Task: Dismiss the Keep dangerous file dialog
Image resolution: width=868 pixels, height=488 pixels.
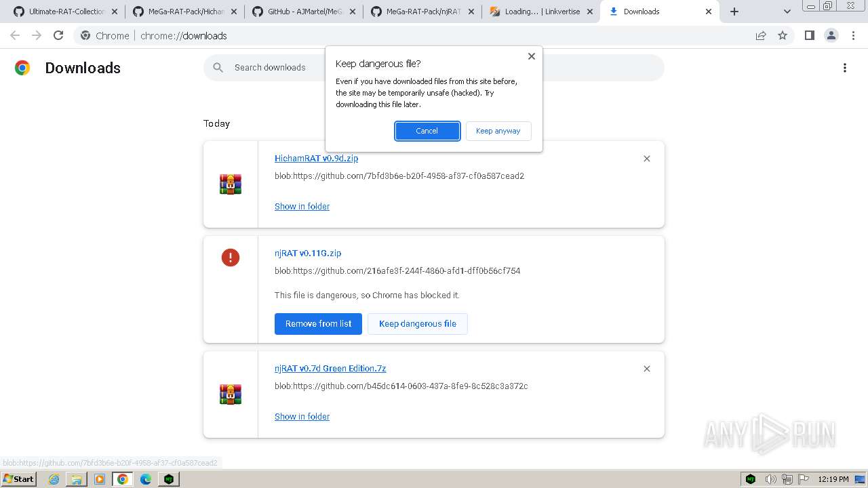Action: 532,56
